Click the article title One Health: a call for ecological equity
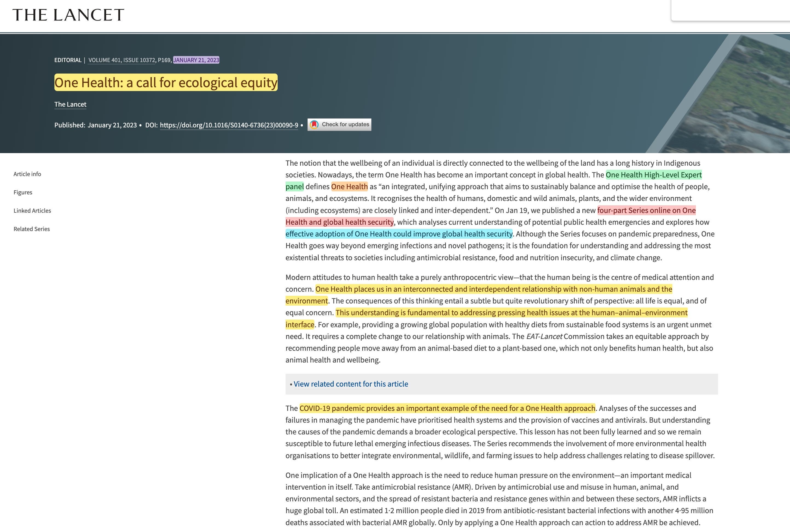 pos(166,83)
